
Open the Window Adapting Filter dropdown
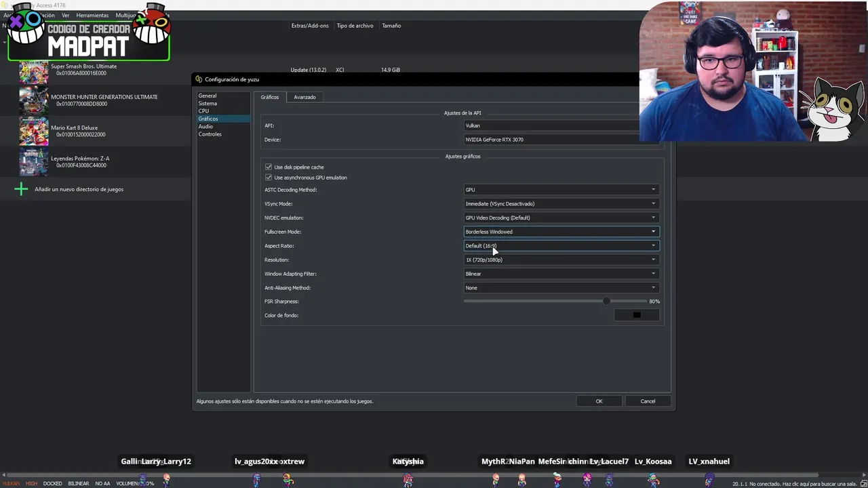561,274
